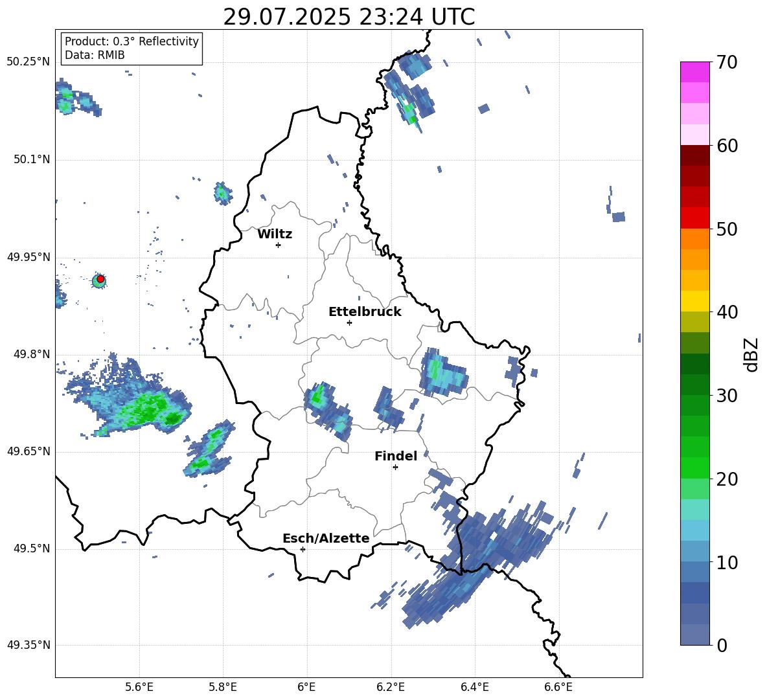The height and width of the screenshot is (700, 767).
Task: Click the 6°E longitude label
Action: pos(306,687)
